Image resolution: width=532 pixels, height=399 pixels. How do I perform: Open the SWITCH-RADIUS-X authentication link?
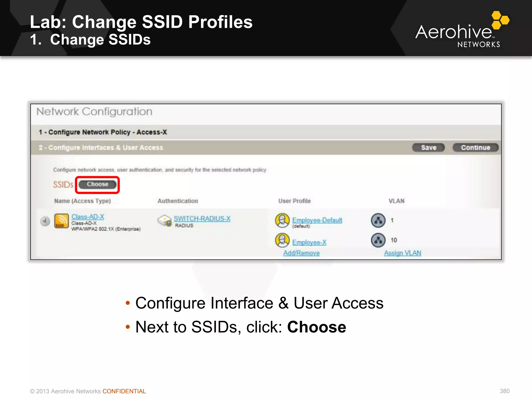[202, 219]
